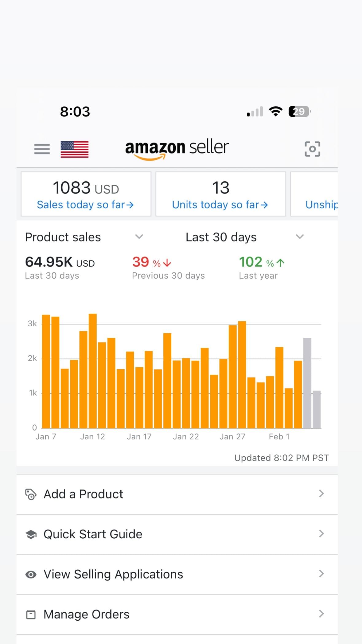Open the camera scan icon
Screen dimensions: 362x644
[312, 149]
